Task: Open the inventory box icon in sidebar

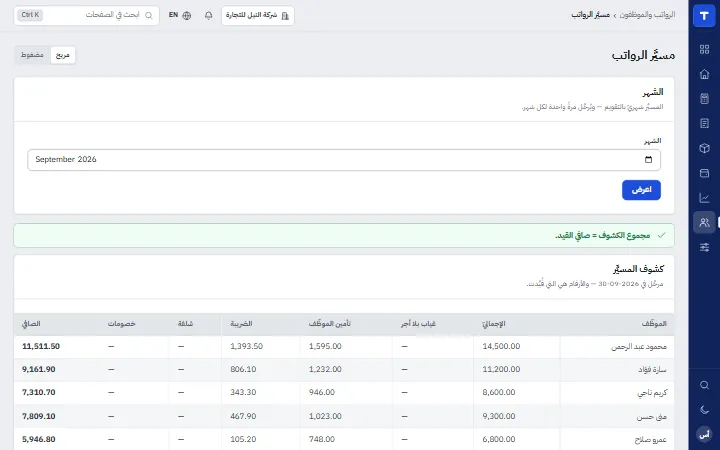Action: point(704,148)
